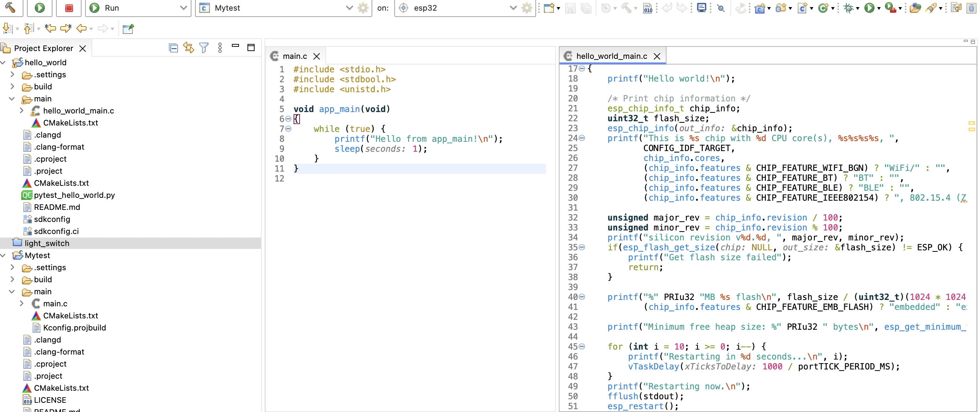
Task: Open Project Explorer filter funnel
Action: 204,48
